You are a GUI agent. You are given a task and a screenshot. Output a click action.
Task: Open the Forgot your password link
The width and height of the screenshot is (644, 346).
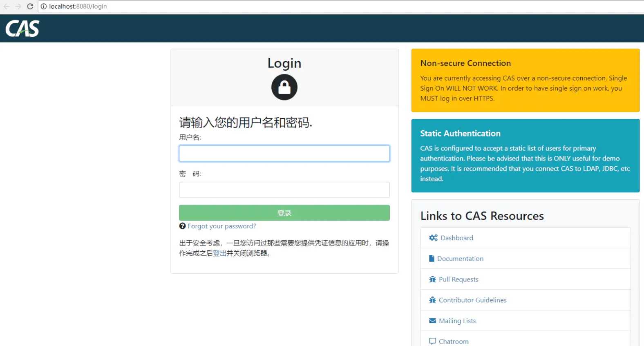pyautogui.click(x=222, y=226)
